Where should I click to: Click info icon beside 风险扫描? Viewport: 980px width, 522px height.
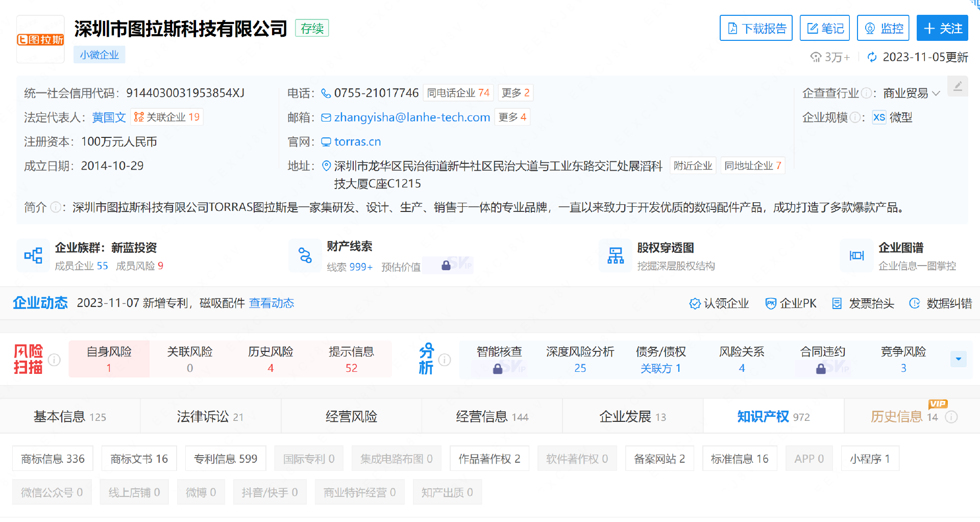(54, 360)
